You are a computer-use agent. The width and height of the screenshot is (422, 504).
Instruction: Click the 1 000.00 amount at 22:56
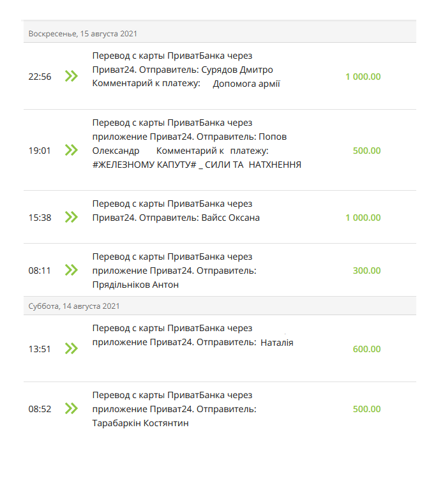click(363, 77)
